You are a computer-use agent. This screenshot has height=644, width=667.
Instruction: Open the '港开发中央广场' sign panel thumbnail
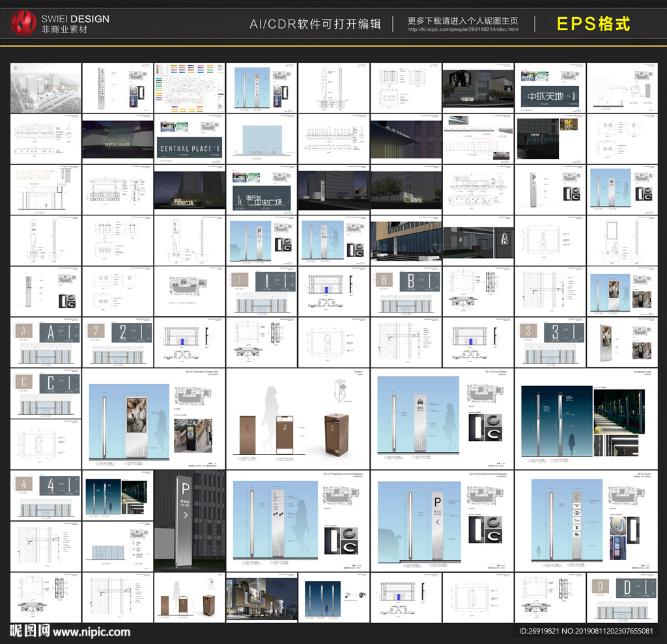click(x=262, y=189)
